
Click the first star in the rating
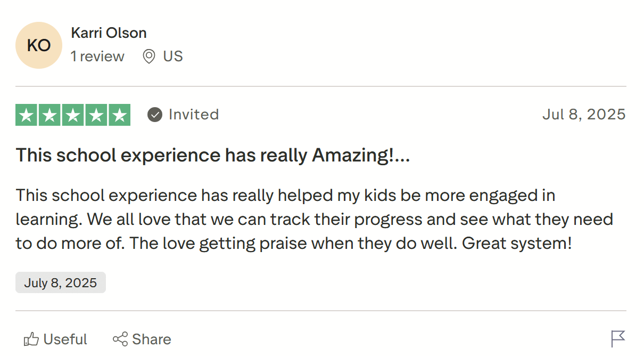[x=26, y=114]
